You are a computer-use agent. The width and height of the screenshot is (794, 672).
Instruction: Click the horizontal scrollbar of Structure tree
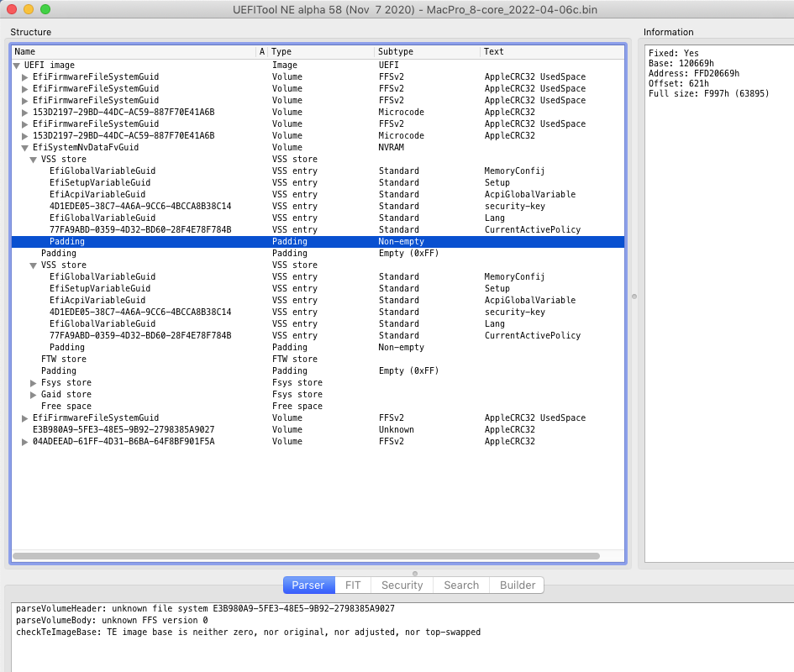(x=306, y=556)
